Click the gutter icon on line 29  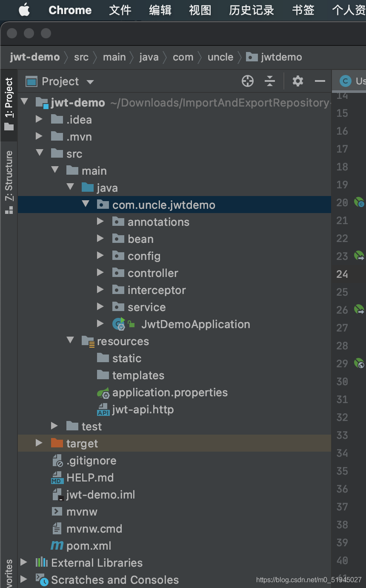[x=359, y=363]
